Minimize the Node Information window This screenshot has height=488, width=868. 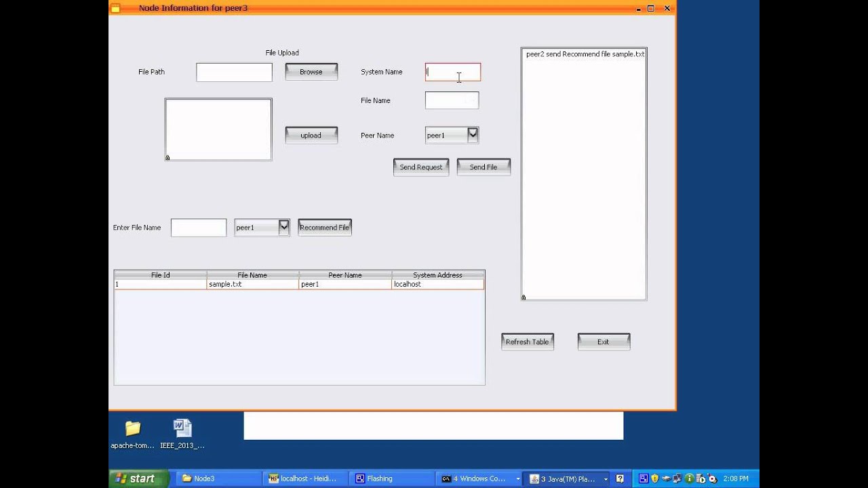coord(639,8)
